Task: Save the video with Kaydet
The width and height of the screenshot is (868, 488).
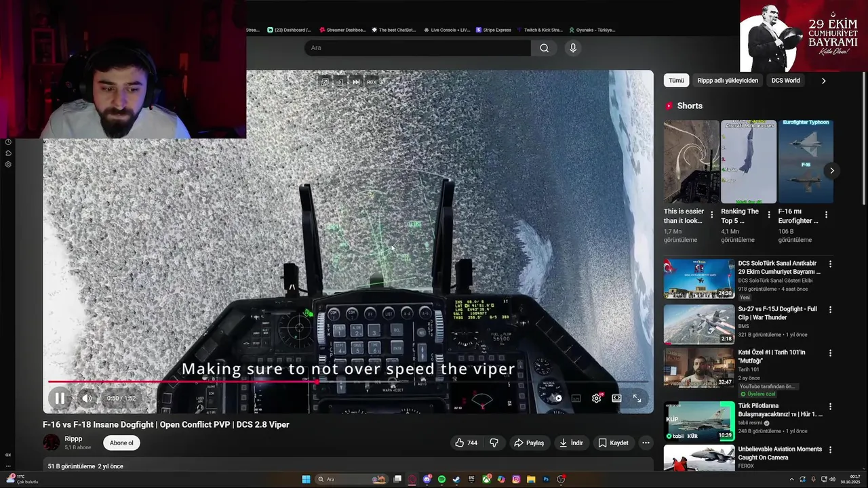Action: pyautogui.click(x=613, y=443)
